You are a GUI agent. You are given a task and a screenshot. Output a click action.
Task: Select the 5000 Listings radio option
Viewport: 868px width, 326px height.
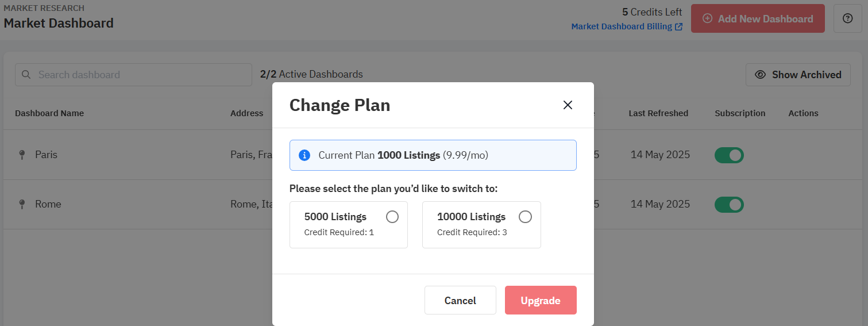coord(392,217)
